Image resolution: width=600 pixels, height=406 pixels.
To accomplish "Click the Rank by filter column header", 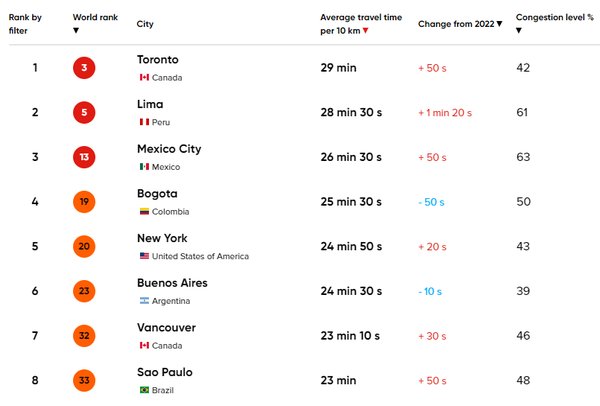I will click(25, 24).
